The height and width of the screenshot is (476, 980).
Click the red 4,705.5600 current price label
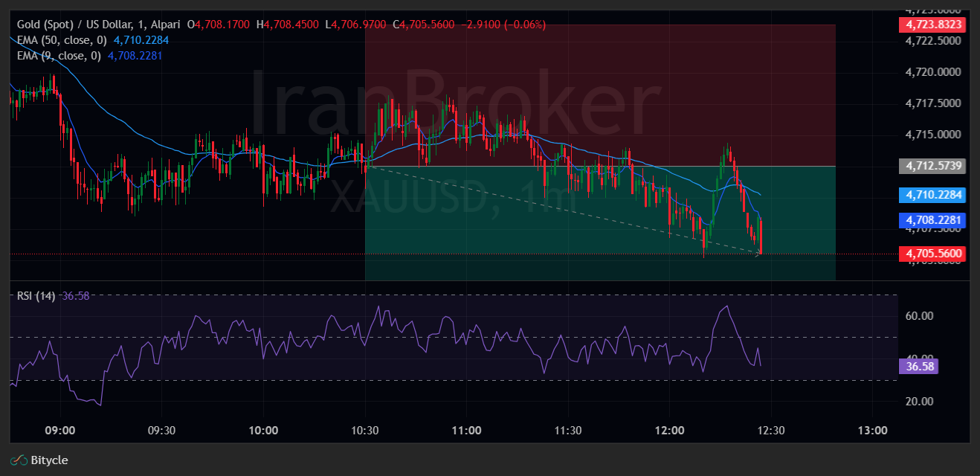pyautogui.click(x=932, y=254)
